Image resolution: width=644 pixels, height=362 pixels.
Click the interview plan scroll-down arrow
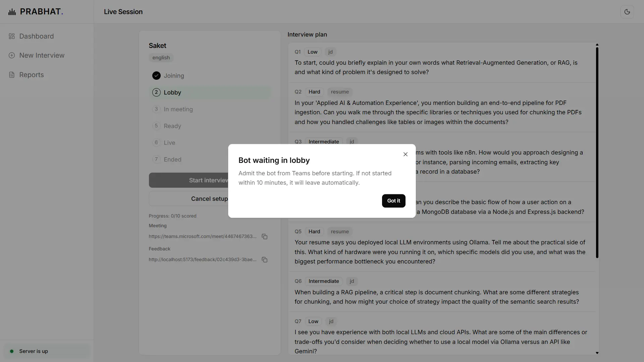[597, 353]
